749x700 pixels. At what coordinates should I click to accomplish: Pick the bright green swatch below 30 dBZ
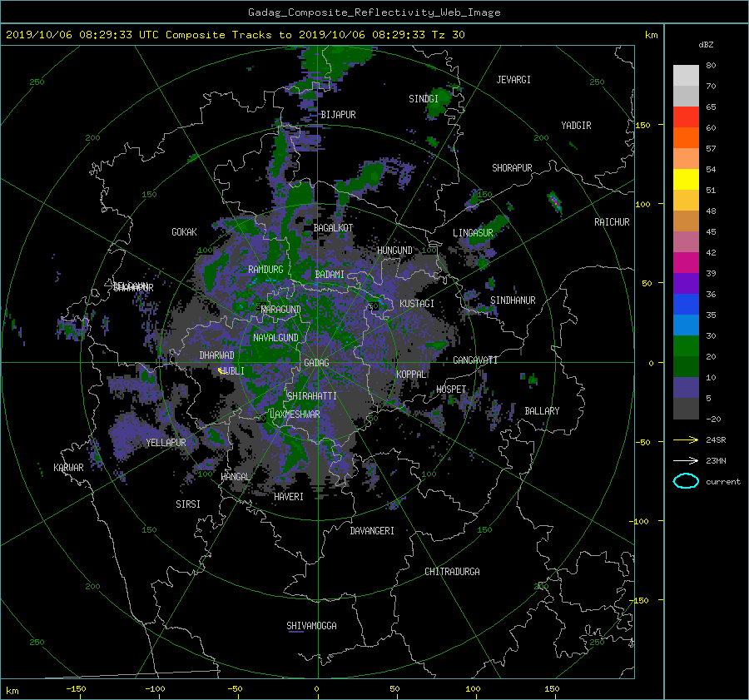click(686, 345)
